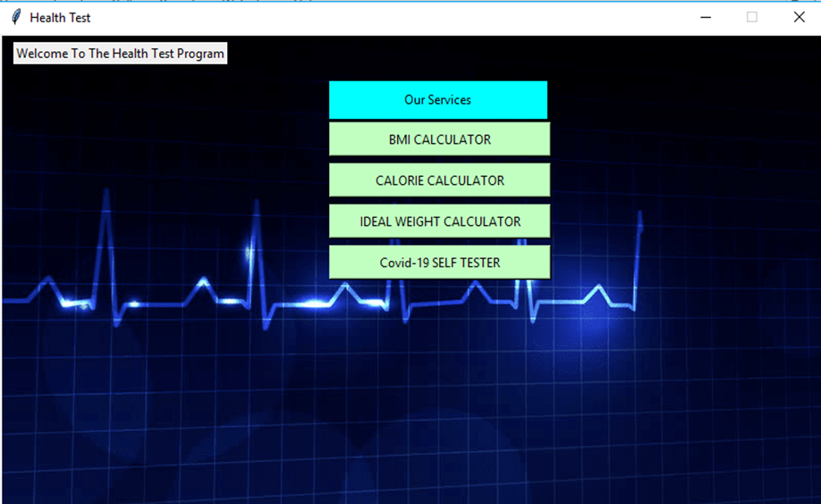This screenshot has height=504, width=821.
Task: Launch the CALORIE CALCULATOR
Action: (439, 180)
